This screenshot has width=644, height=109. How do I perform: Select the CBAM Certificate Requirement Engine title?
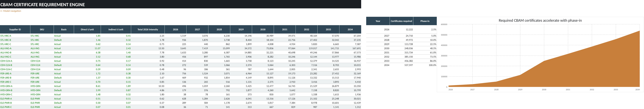43,5
